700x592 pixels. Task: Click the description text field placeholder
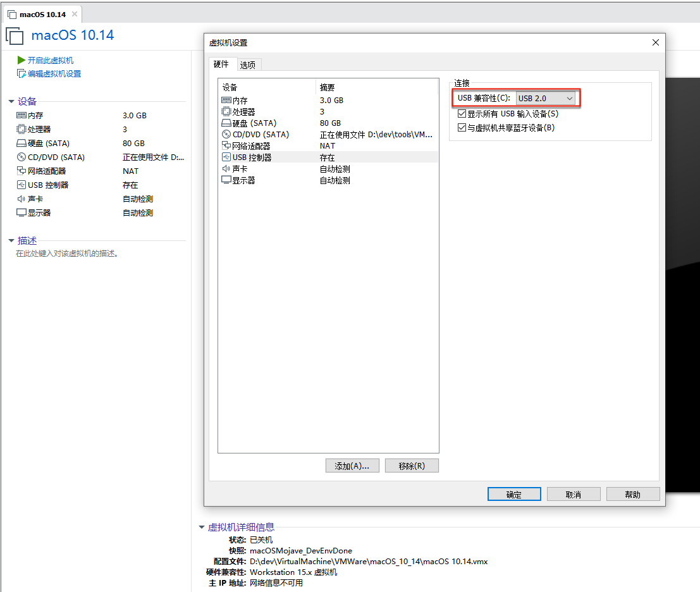point(67,254)
